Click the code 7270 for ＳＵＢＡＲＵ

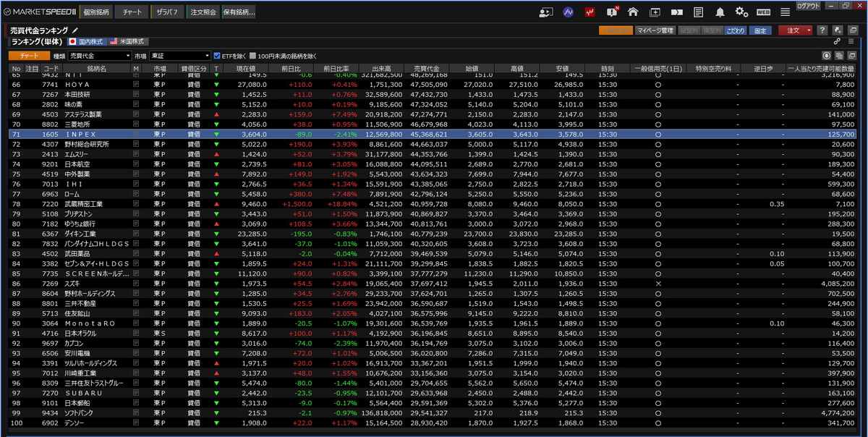49,393
